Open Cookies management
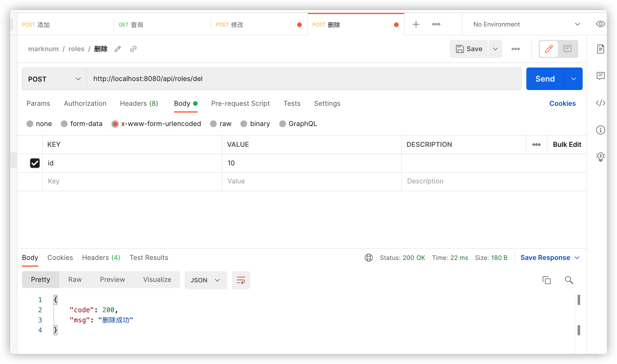 (562, 104)
